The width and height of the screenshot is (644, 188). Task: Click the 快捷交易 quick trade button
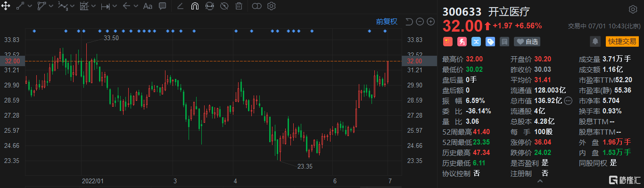[x=622, y=42]
